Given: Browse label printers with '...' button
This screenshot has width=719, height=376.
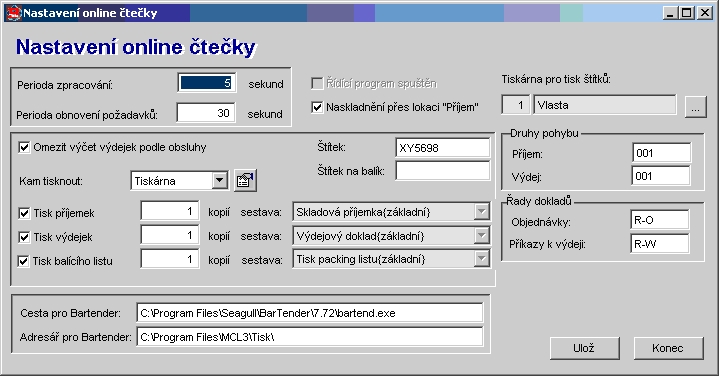Looking at the screenshot, I should (x=695, y=107).
